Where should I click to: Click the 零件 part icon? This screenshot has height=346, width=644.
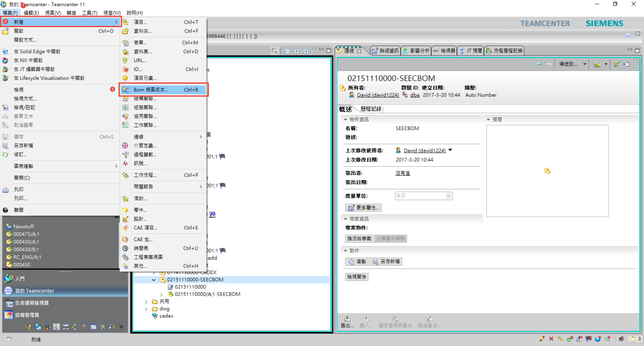pos(125,210)
